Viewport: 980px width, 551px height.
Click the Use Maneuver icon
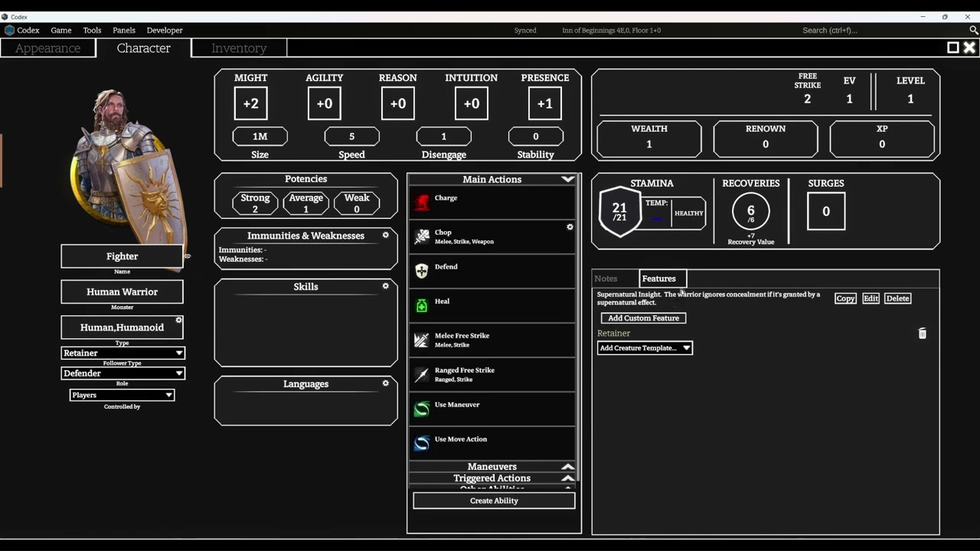422,409
